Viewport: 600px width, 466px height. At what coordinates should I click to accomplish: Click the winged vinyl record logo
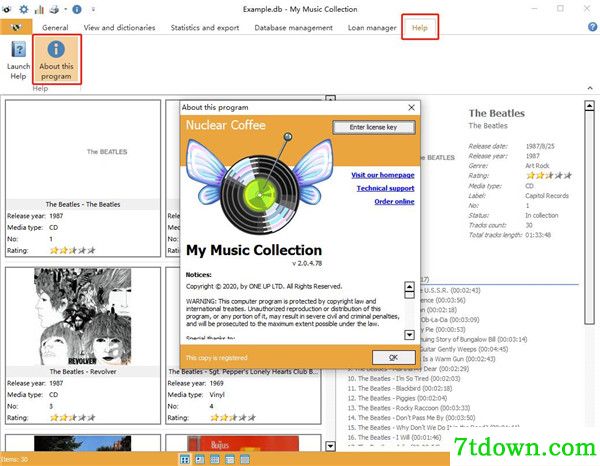pyautogui.click(x=259, y=184)
